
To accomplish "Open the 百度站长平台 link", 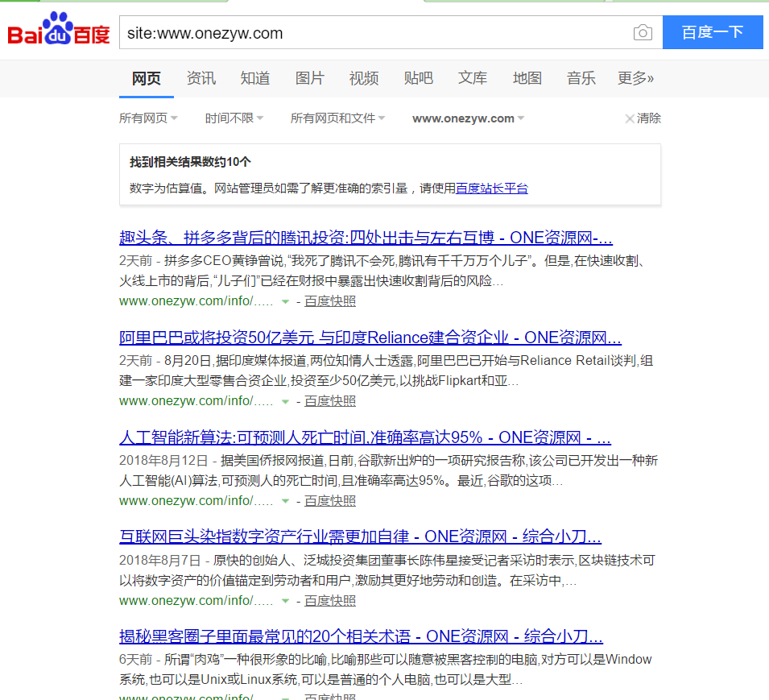I will coord(492,188).
